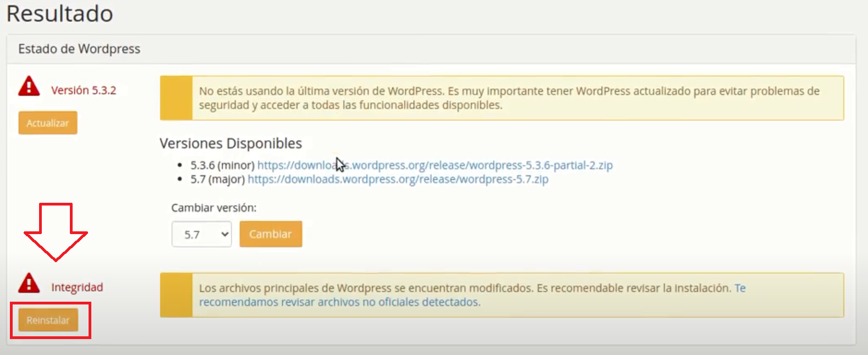Viewport: 868px width, 355px height.
Task: Select the Estado de Wordpress panel header
Action: (79, 49)
